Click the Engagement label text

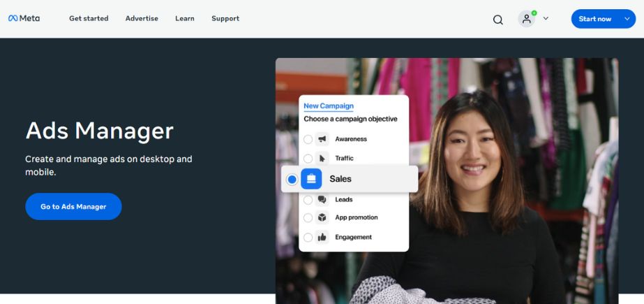(353, 237)
